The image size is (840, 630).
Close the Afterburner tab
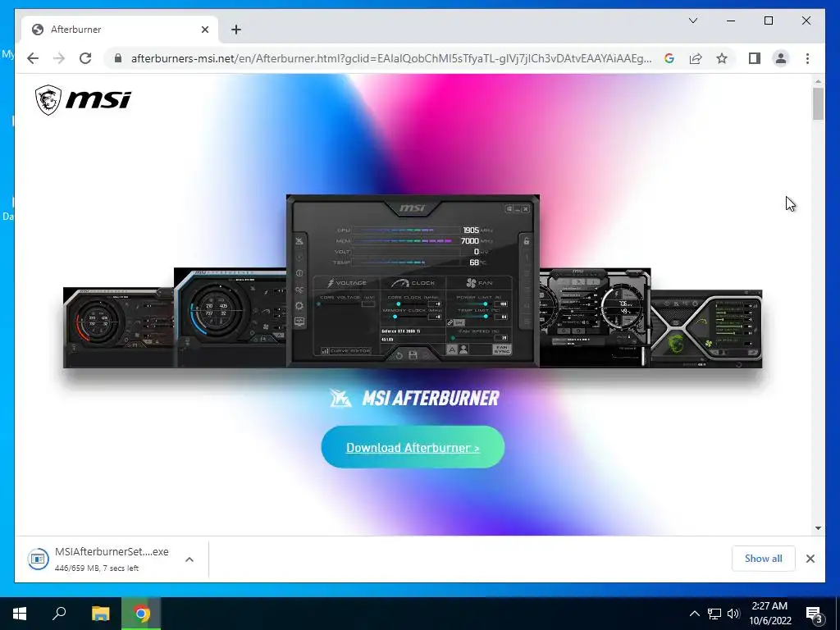[204, 30]
